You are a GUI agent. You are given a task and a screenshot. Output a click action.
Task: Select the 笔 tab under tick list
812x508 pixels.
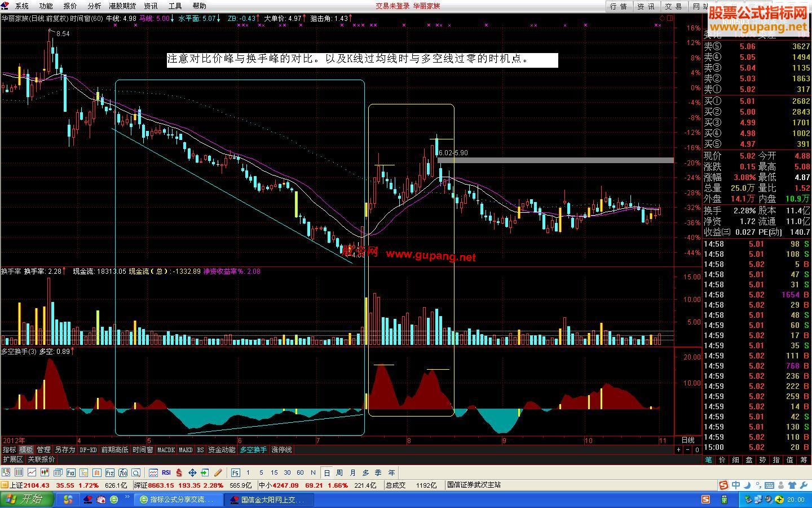point(708,460)
